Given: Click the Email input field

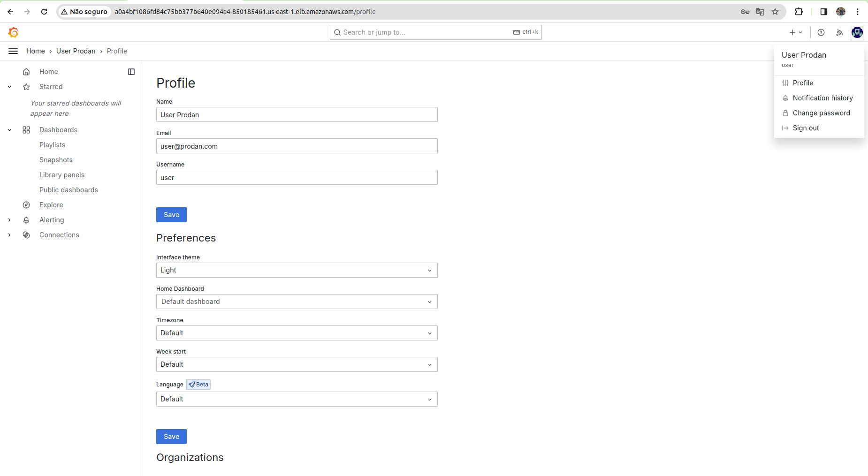Looking at the screenshot, I should click(x=297, y=146).
